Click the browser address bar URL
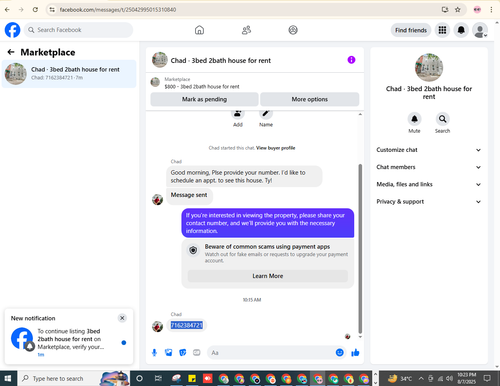 (x=118, y=10)
